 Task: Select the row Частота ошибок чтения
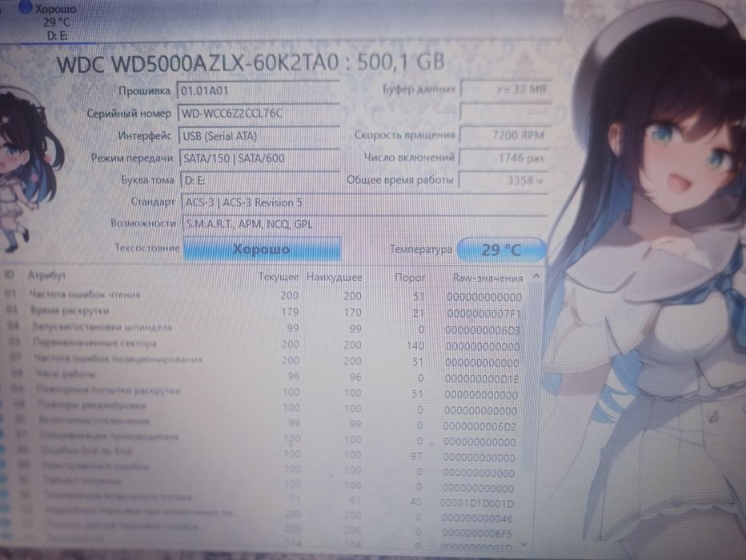[x=264, y=295]
